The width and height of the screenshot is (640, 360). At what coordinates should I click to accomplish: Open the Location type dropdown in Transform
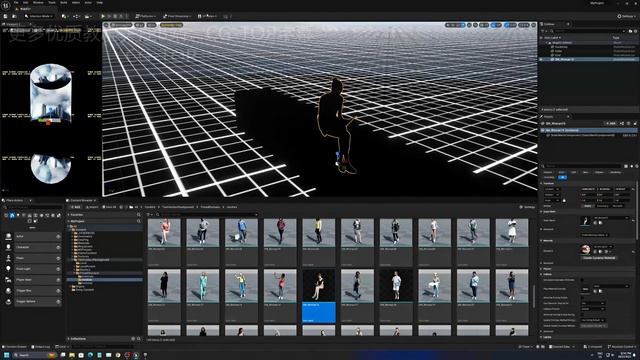tap(552, 189)
